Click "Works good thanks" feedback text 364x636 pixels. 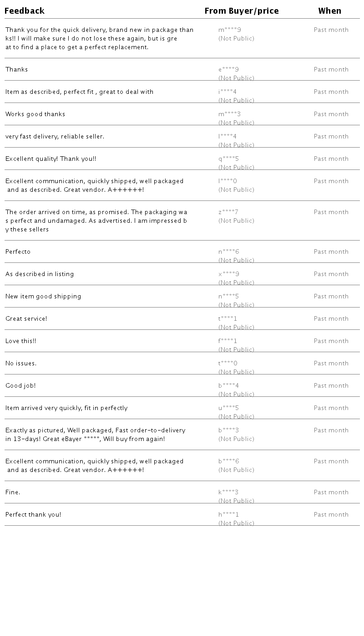pos(35,114)
